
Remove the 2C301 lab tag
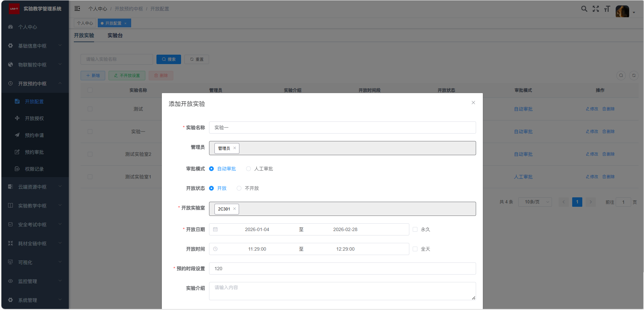coord(234,209)
